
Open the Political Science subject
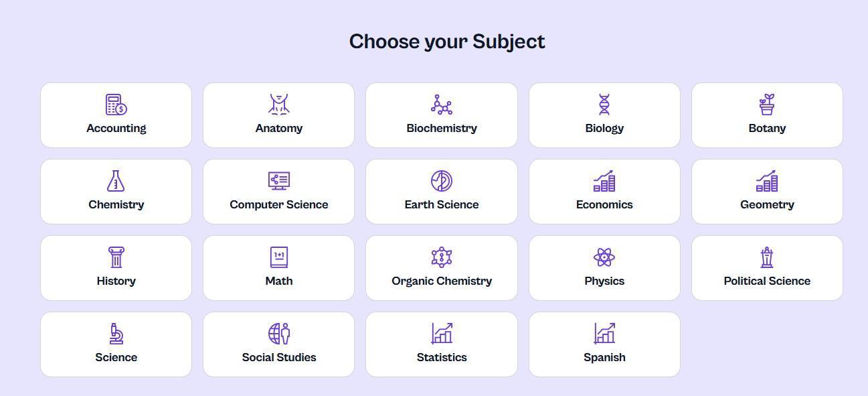(x=767, y=268)
